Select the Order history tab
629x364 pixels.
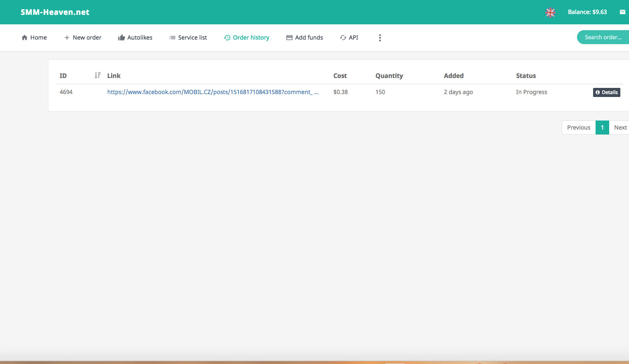click(247, 38)
